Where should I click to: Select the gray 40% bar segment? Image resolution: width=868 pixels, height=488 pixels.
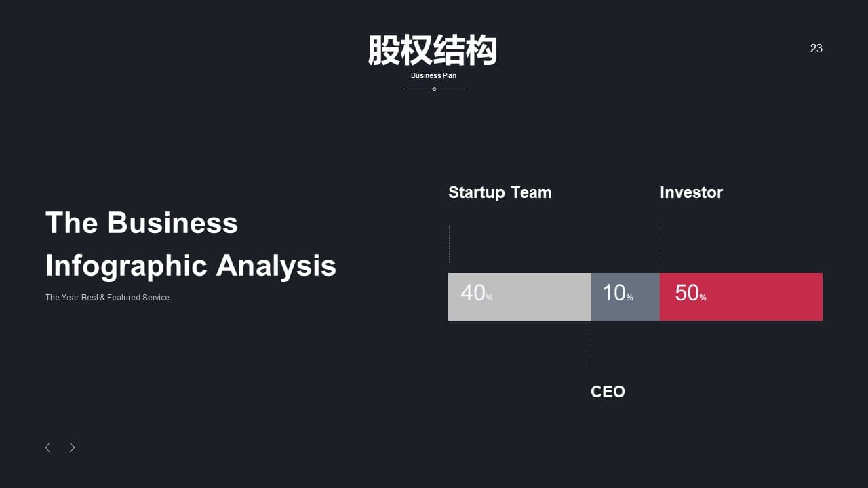(x=519, y=297)
